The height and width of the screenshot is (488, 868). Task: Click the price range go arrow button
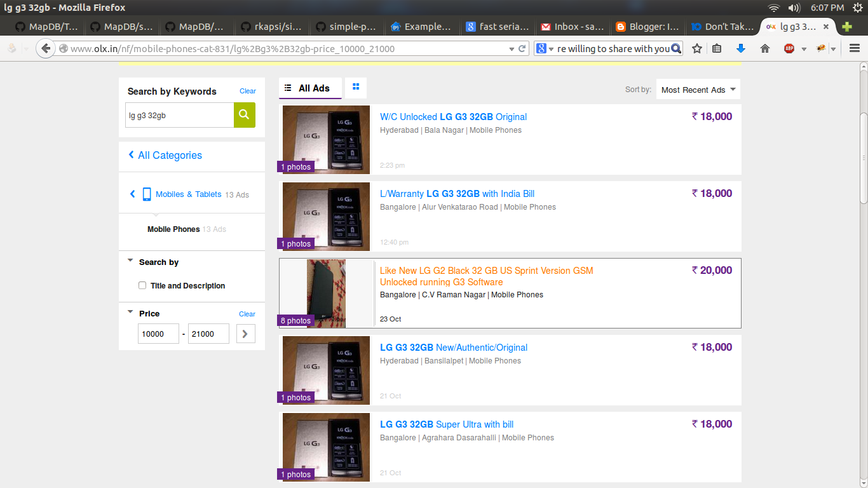tap(245, 334)
